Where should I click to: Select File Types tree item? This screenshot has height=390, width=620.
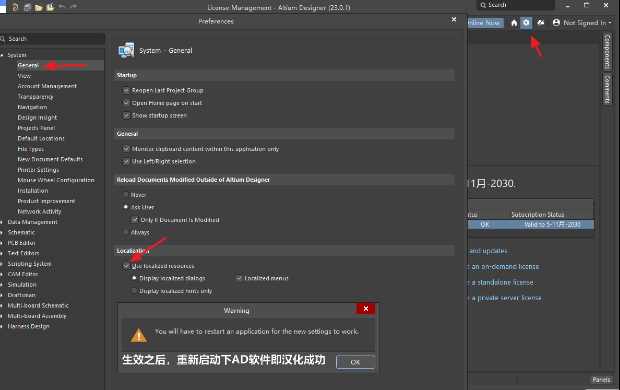point(30,149)
